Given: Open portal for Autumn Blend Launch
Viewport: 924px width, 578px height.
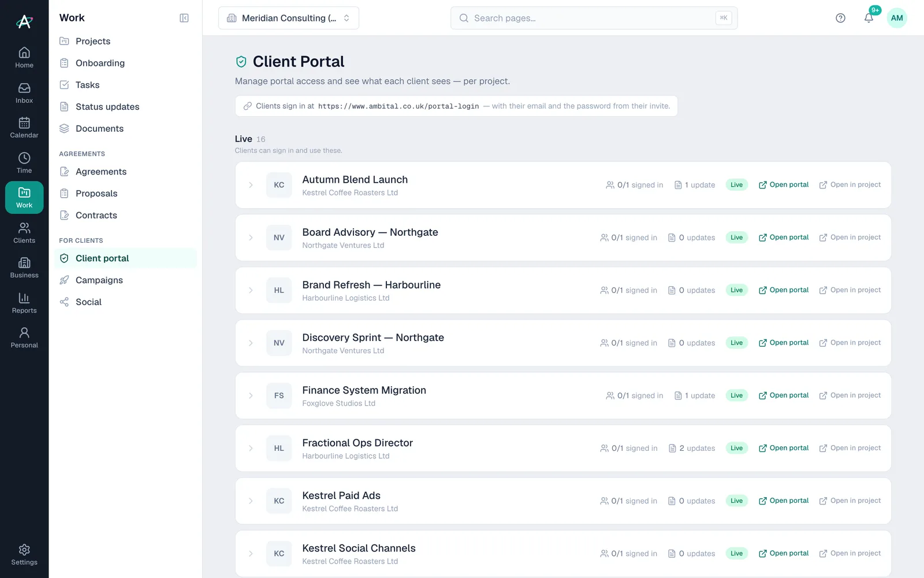Looking at the screenshot, I should tap(784, 185).
